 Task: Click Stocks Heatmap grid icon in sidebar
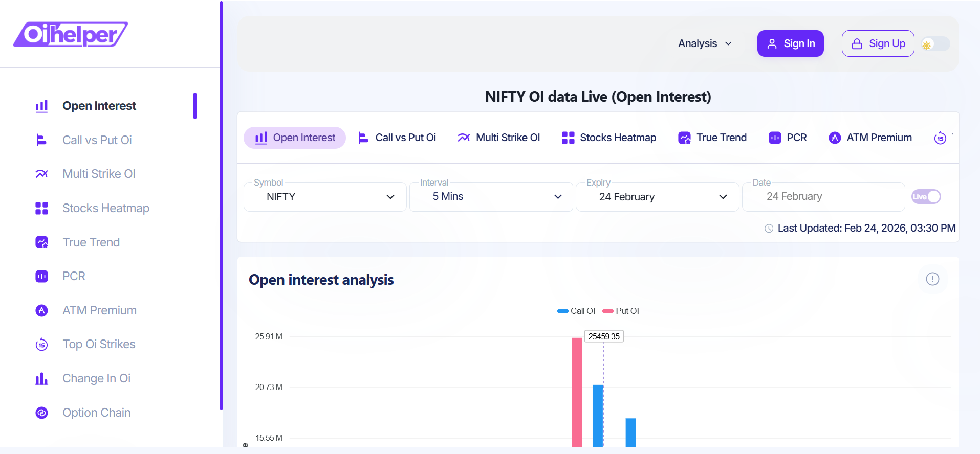pos(41,208)
